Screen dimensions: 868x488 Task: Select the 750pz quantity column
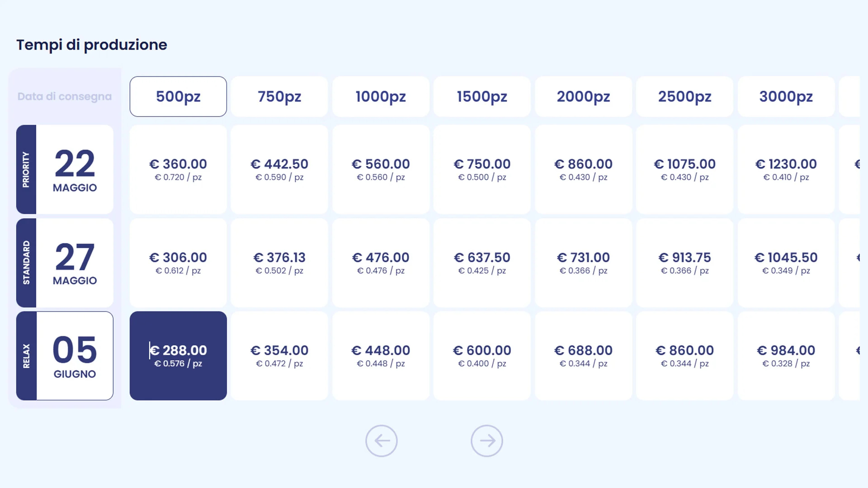tap(279, 96)
